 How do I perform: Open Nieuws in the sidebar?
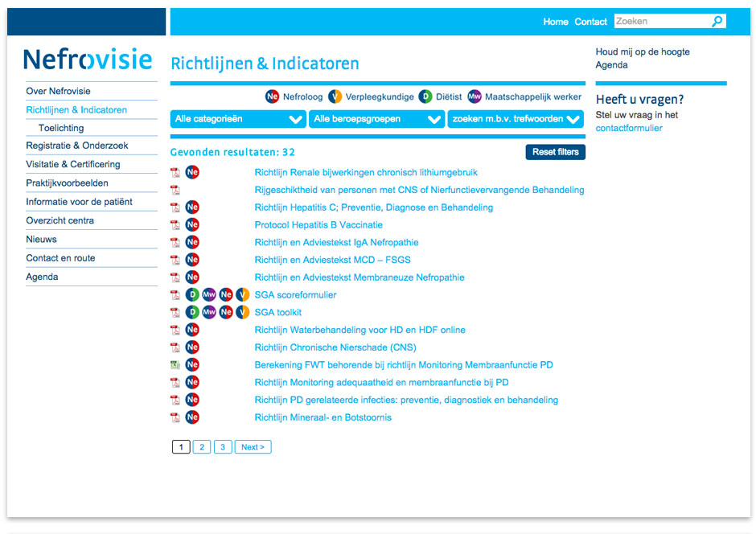click(41, 240)
